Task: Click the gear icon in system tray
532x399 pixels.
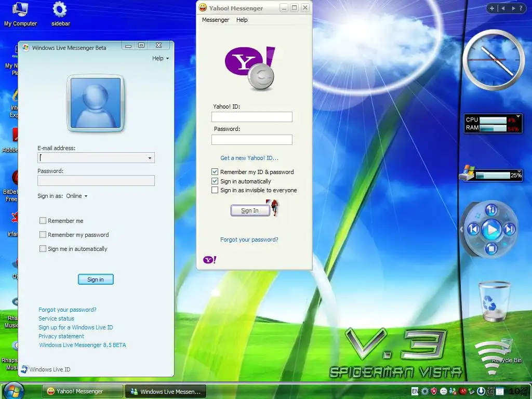Action: tap(425, 391)
